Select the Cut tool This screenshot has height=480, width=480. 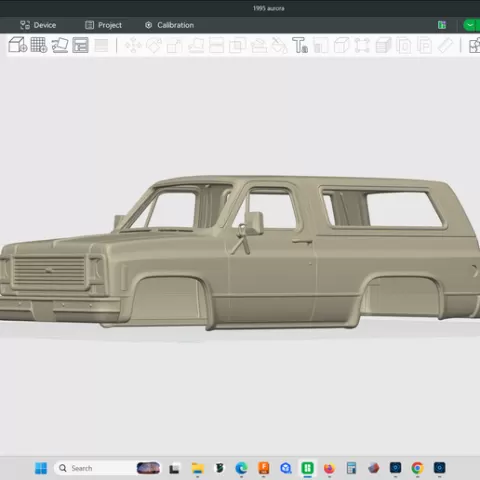click(216, 45)
